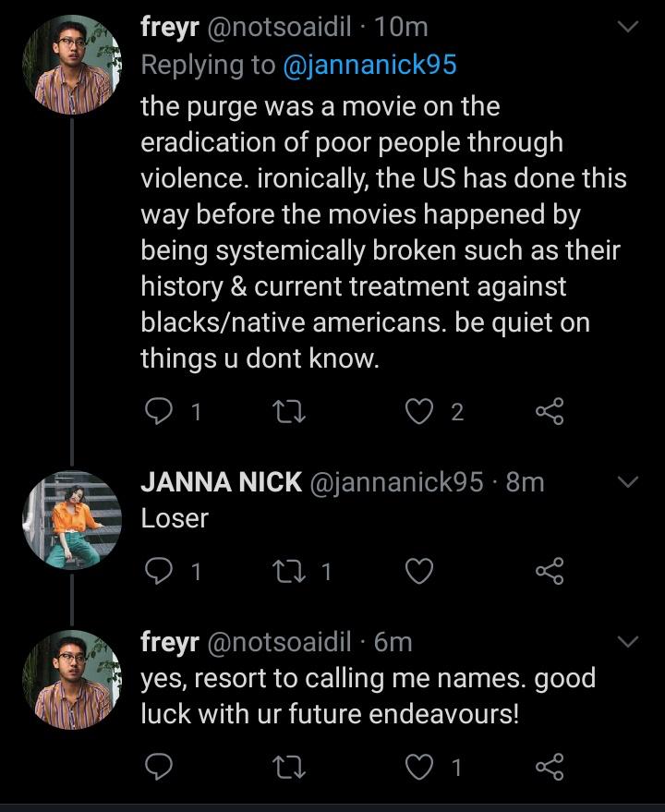
Task: Like freyr's "future endeavours" tweet
Action: 420,766
